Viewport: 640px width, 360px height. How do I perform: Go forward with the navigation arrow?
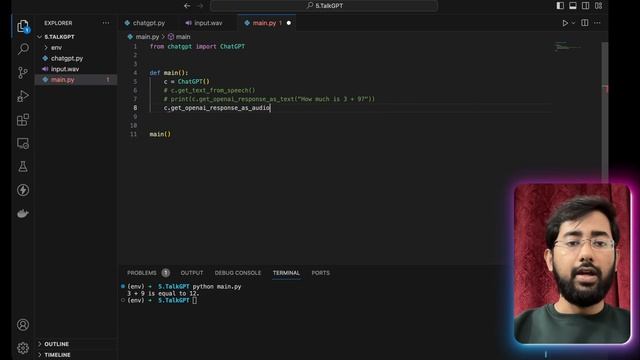200,6
